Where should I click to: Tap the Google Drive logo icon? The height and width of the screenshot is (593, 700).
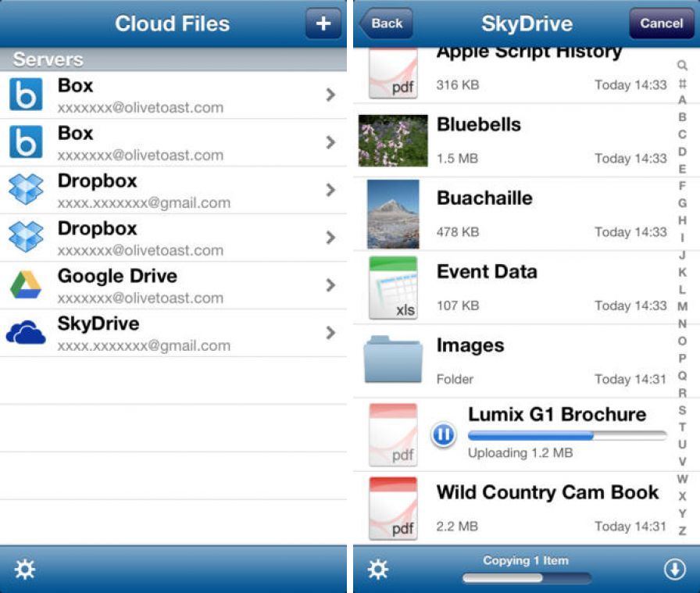pos(26,285)
